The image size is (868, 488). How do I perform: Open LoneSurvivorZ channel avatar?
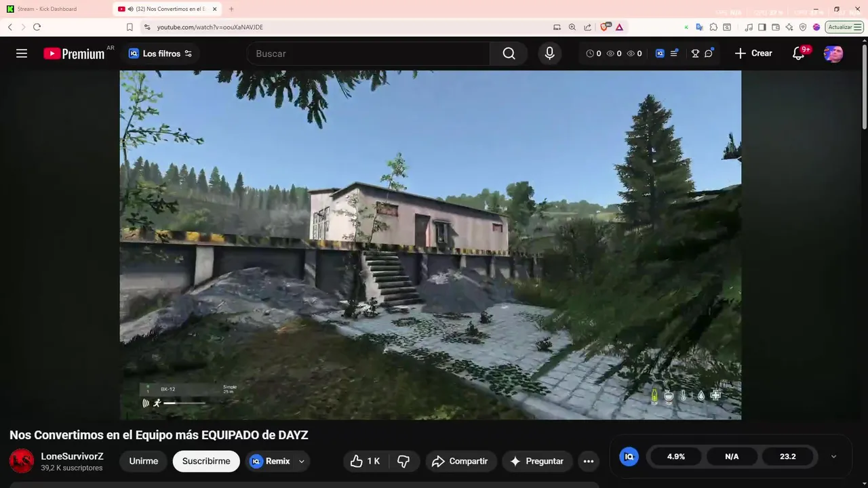(x=22, y=461)
